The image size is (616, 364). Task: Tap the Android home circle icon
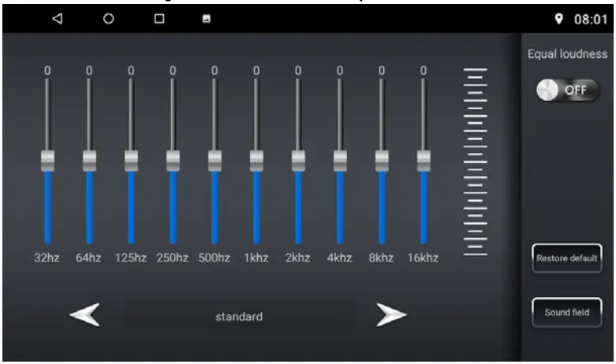point(108,18)
